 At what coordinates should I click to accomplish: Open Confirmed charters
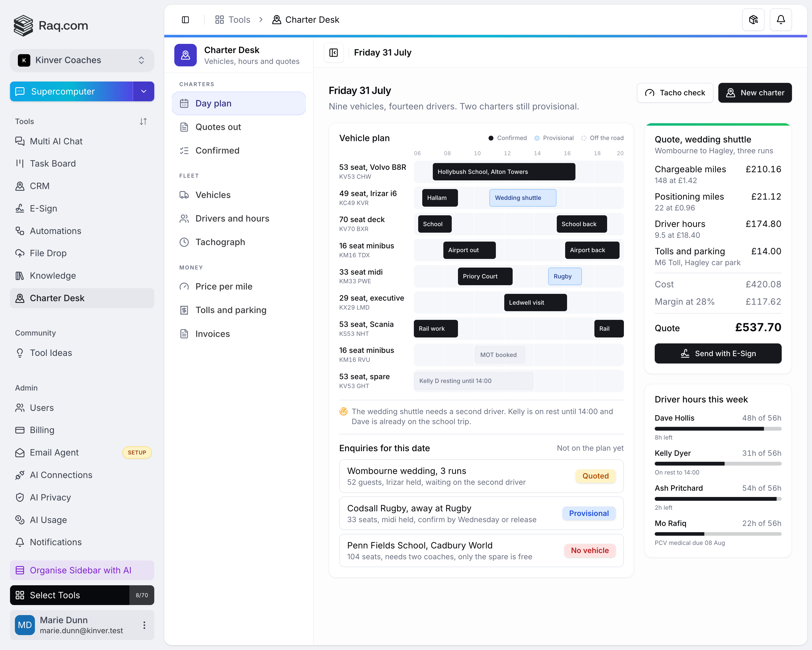click(x=239, y=150)
